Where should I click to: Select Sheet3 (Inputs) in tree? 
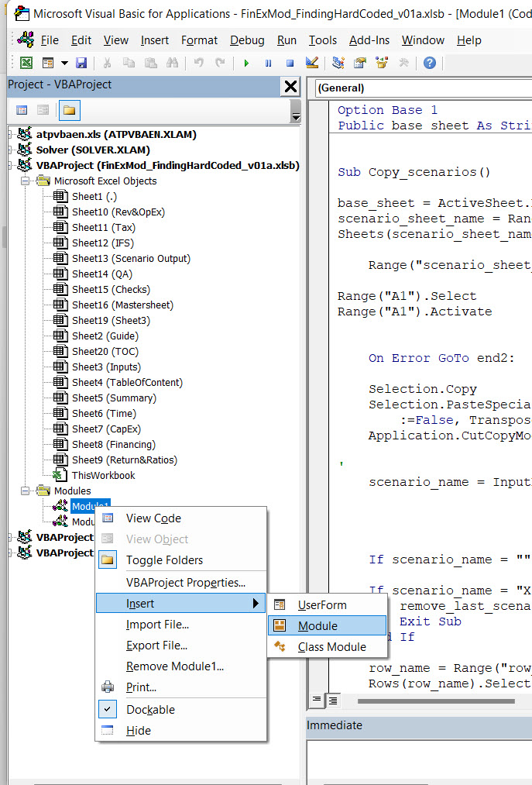[107, 367]
